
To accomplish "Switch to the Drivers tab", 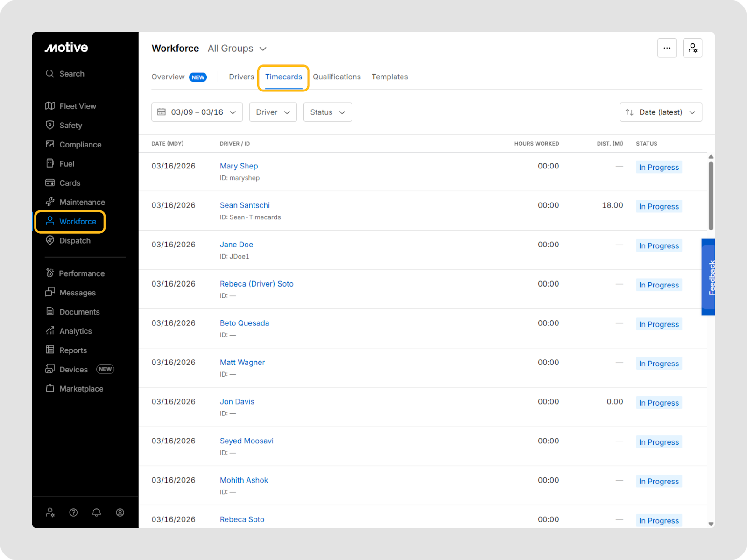I will click(241, 77).
